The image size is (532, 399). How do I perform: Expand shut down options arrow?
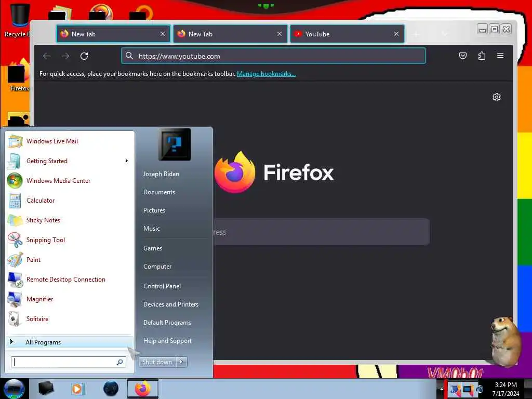pos(181,362)
